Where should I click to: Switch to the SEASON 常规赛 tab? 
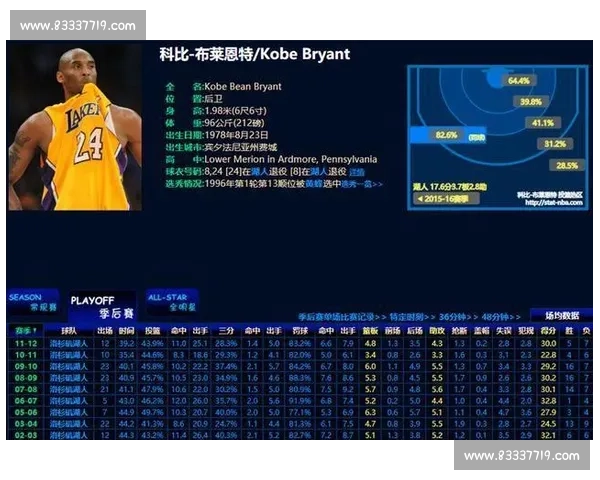click(27, 302)
